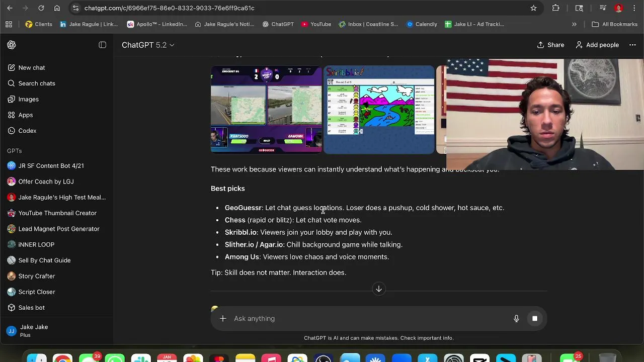Open the Jake LI Ad Tracking bookmark
The height and width of the screenshot is (362, 644).
pyautogui.click(x=474, y=24)
